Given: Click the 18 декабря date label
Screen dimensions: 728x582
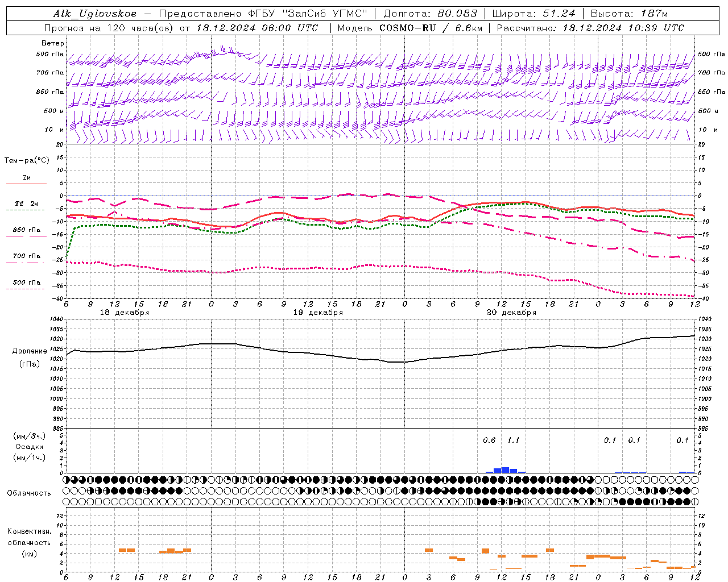Looking at the screenshot, I should (x=125, y=313).
